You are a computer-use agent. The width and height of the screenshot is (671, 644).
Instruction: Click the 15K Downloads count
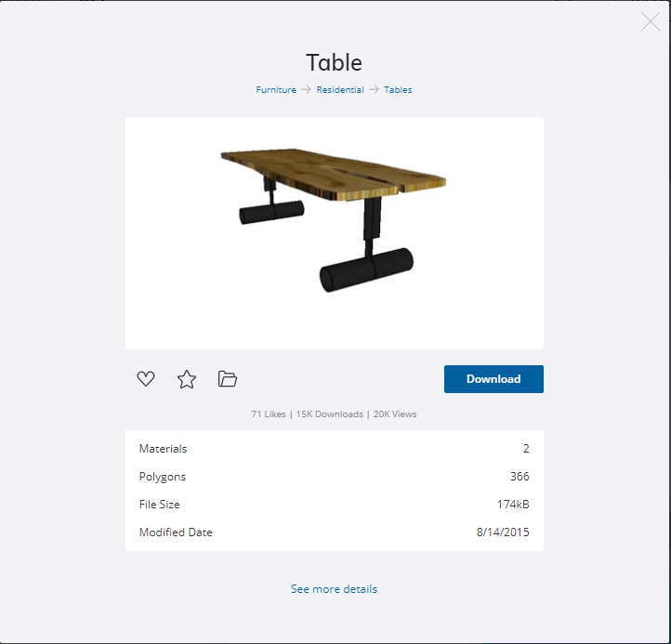[330, 414]
